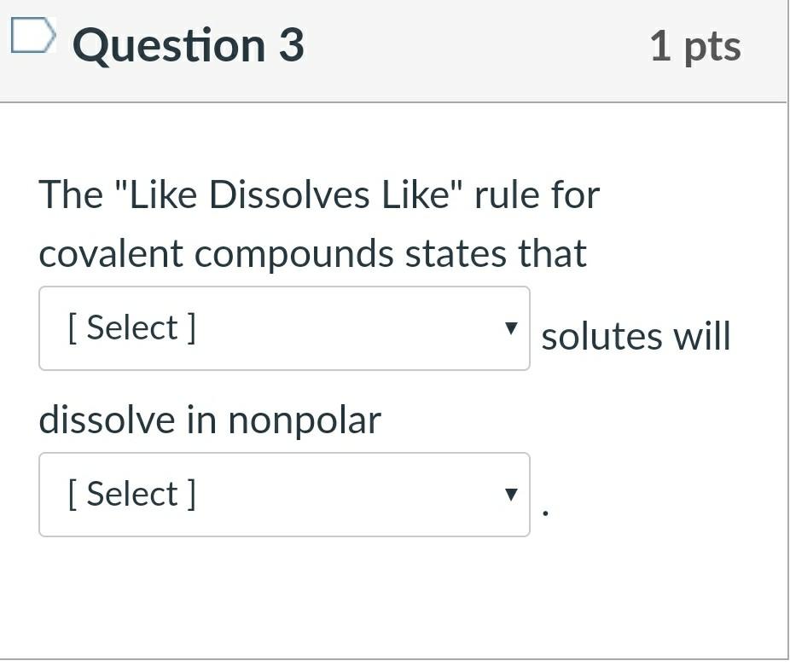Viewport: 790px width, 672px height.
Task: Click the Question 3 heading
Action: [189, 45]
